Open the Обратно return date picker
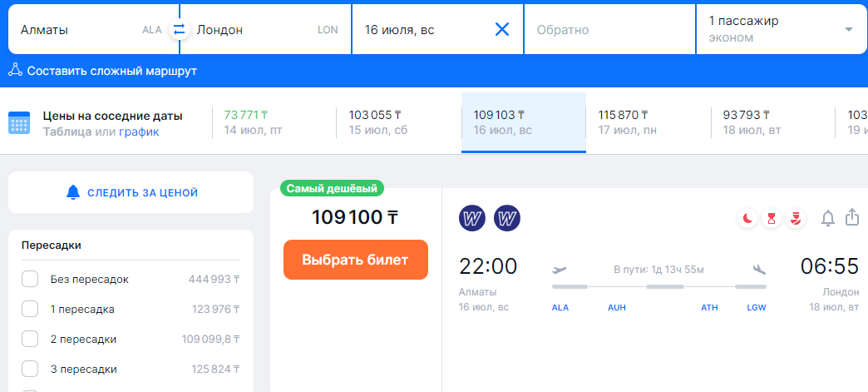The height and width of the screenshot is (392, 868). pos(609,30)
